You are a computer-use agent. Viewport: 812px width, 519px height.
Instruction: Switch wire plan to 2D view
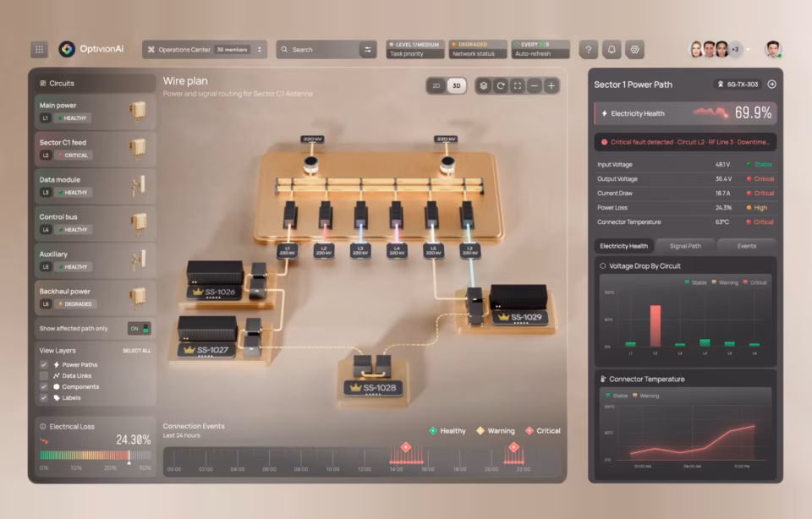pyautogui.click(x=436, y=86)
